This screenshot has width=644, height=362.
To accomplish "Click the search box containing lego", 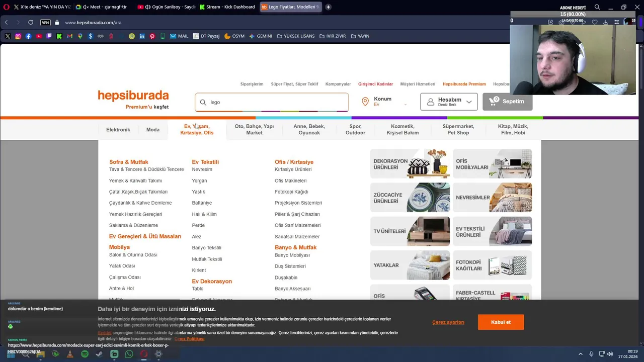I will tap(272, 102).
